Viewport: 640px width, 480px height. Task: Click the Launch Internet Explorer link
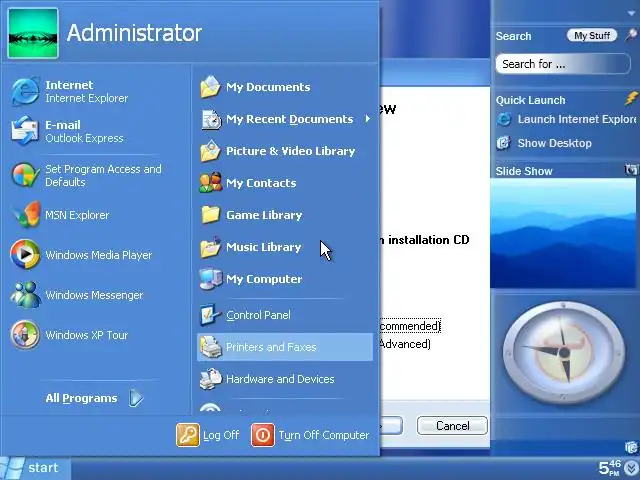(x=576, y=119)
